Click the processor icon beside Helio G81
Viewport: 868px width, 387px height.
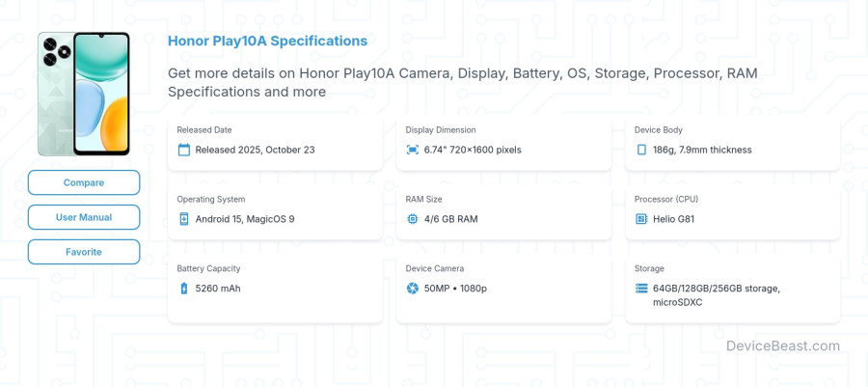pyautogui.click(x=641, y=219)
